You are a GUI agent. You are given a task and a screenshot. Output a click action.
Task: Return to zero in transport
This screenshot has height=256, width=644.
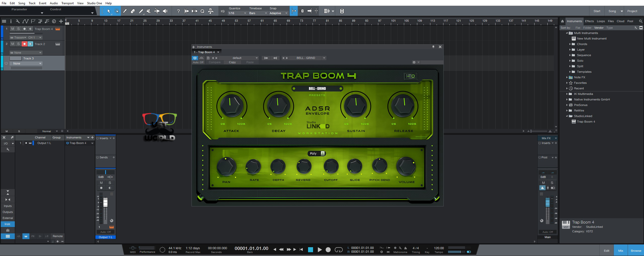tap(301, 250)
